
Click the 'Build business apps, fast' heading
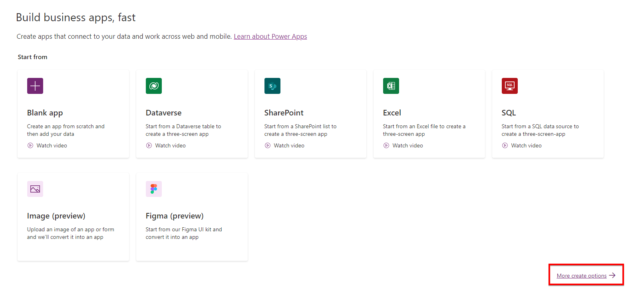(76, 18)
